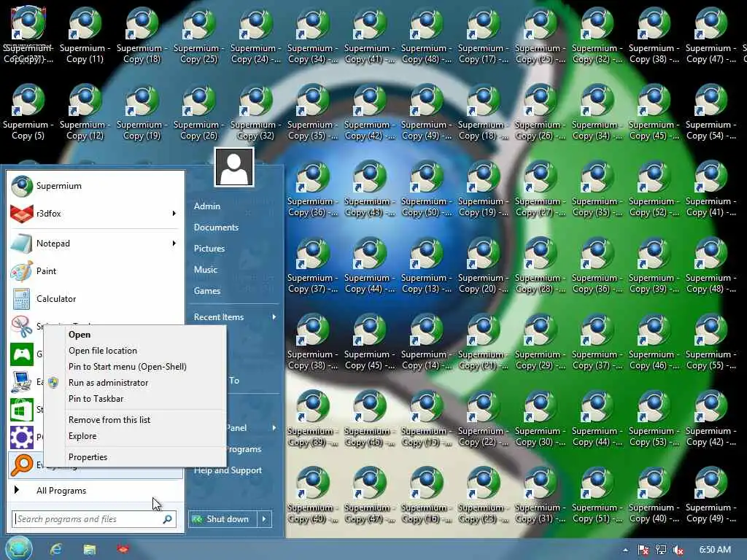Click the muted volume tray icon
747x560 pixels.
coord(678,550)
